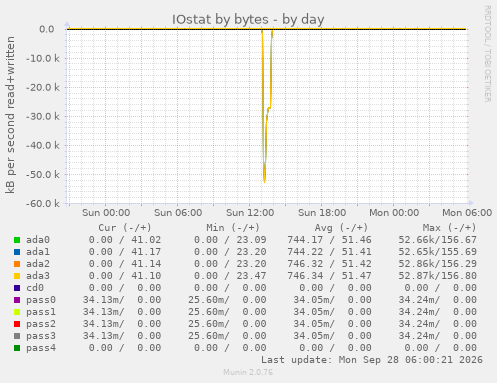Viewport: 497px width, 383px height.
Task: Select the ada2 legend label
Action: pyautogui.click(x=38, y=264)
